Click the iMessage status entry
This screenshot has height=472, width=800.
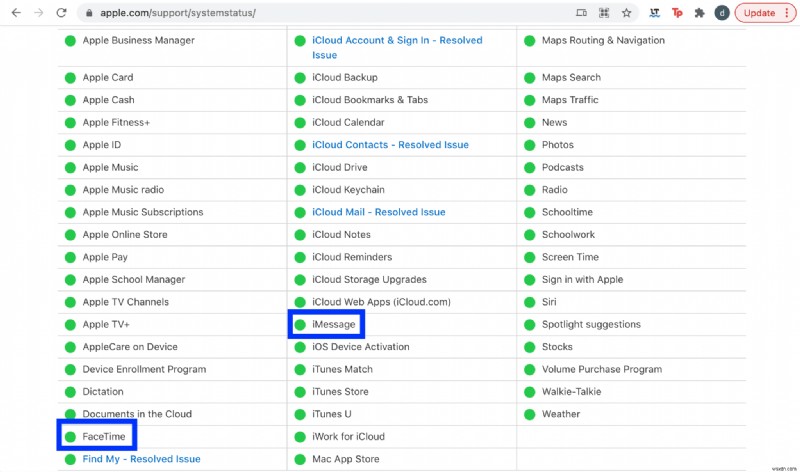point(334,324)
